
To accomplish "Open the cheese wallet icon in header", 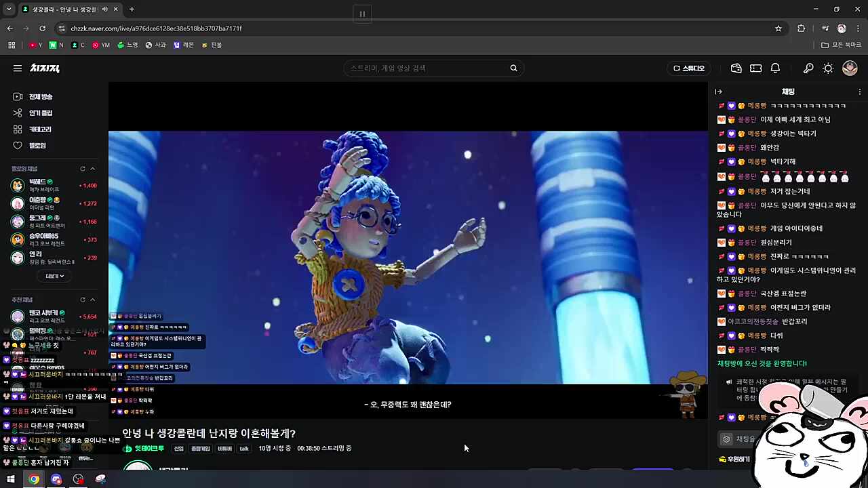I will coord(736,68).
